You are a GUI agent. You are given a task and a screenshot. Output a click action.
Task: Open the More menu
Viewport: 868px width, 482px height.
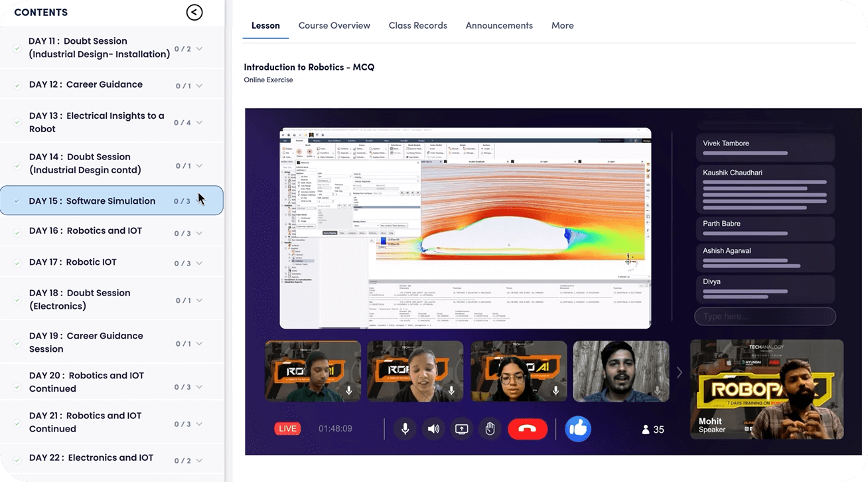tap(562, 25)
